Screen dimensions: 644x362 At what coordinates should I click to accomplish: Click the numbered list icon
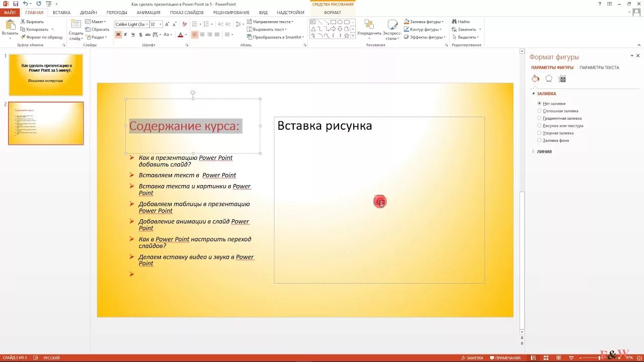click(x=206, y=24)
